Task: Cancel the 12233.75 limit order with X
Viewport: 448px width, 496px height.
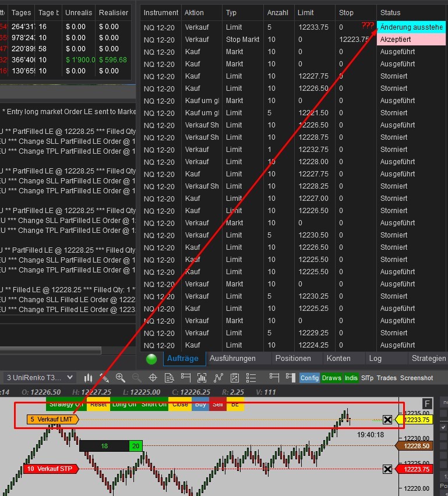Action: pyautogui.click(x=387, y=420)
